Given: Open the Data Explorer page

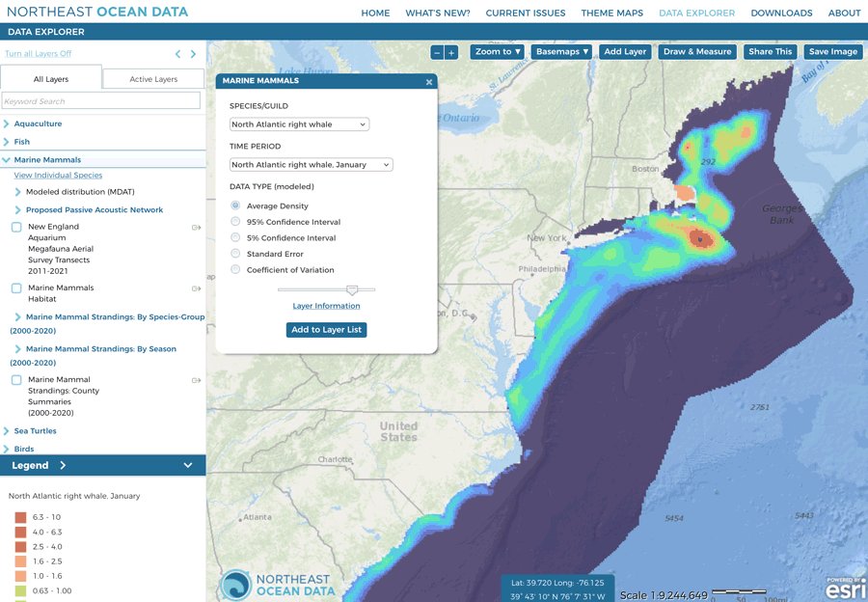Looking at the screenshot, I should [697, 13].
